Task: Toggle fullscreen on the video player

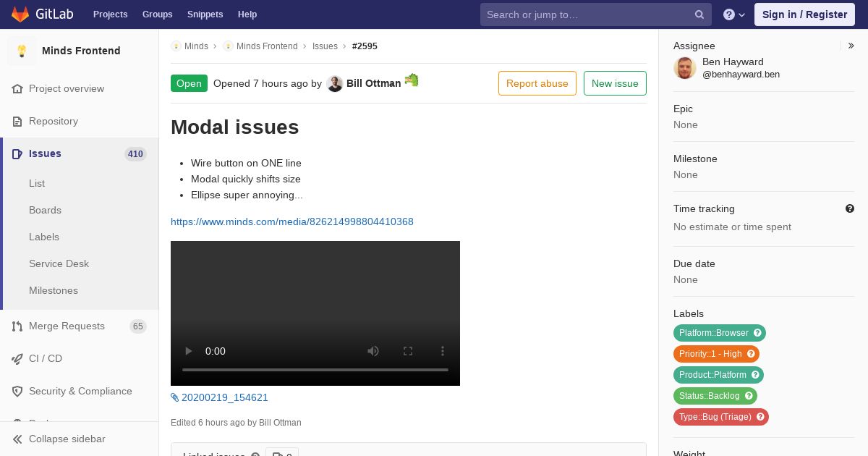Action: tap(408, 351)
